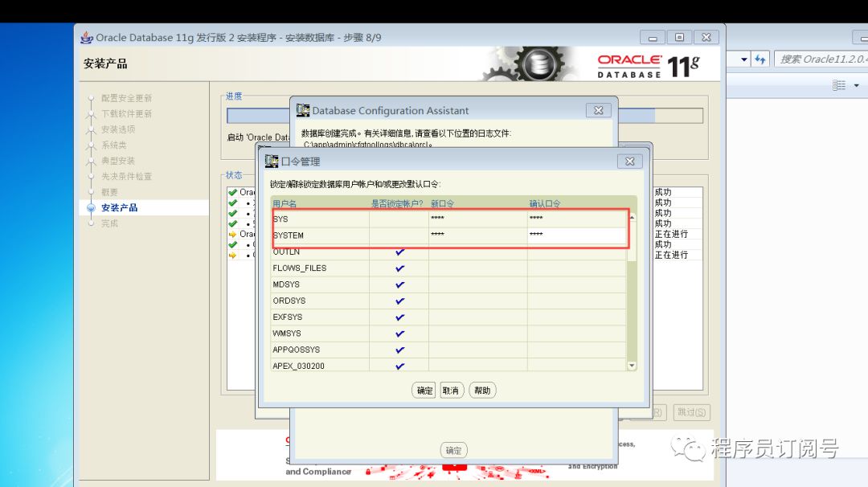
Task: Close the Database Configuration Assistant window
Action: click(599, 111)
